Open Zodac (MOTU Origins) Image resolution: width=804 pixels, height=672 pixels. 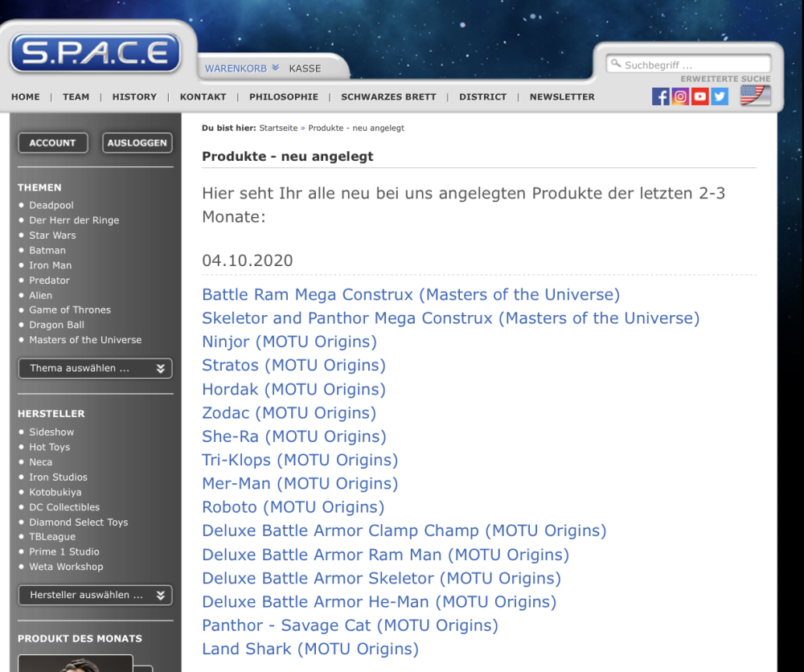click(x=289, y=413)
